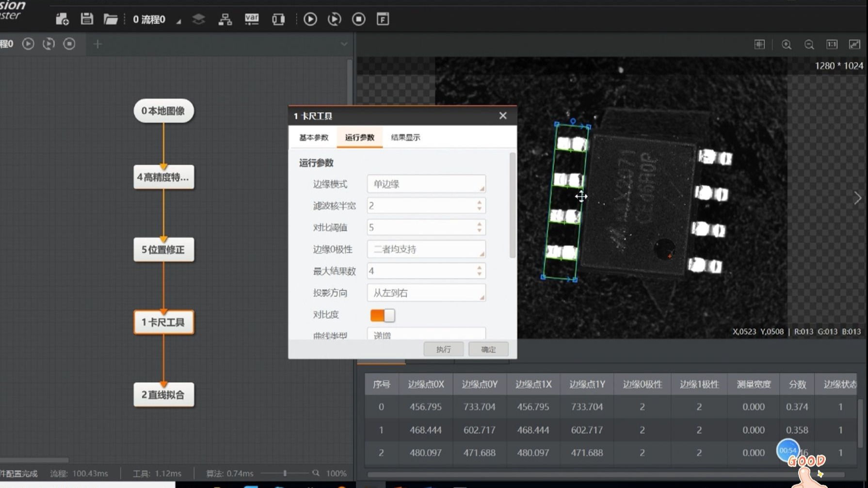Increase the 最大结果数 value
This screenshot has width=868, height=488.
[x=480, y=267]
